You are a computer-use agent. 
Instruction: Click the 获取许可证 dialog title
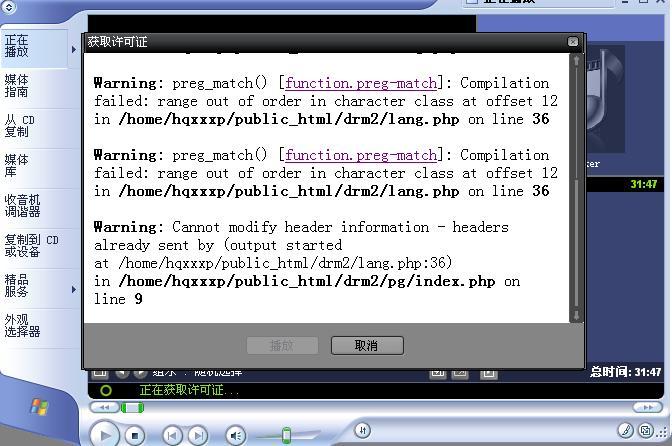click(x=117, y=42)
